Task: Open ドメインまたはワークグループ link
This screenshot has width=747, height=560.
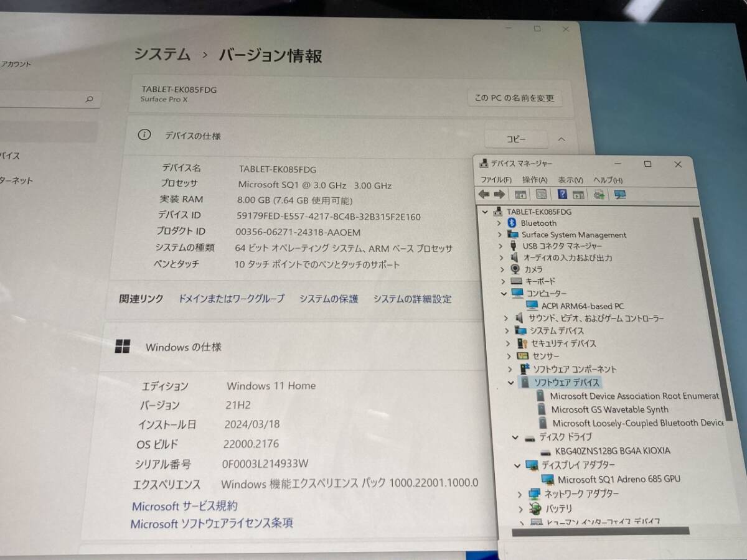Action: coord(232,299)
